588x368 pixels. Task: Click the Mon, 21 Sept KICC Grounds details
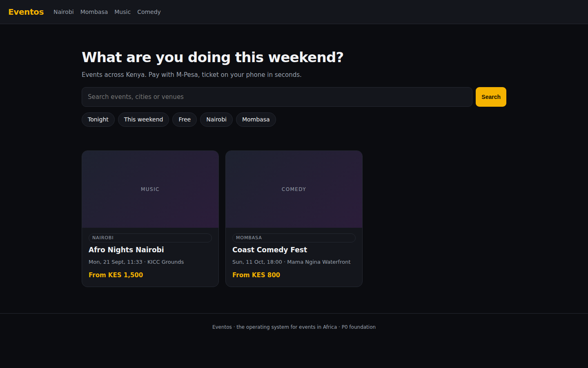[x=136, y=262]
